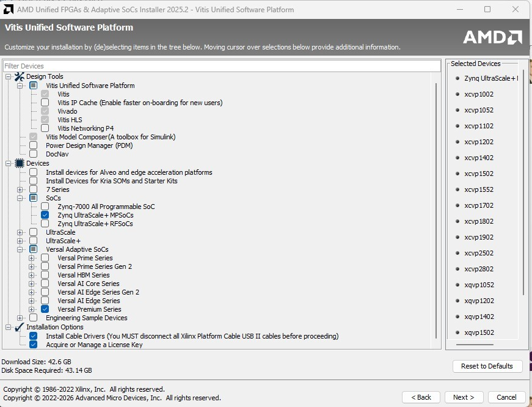Check Zynq UltraScale+ RFSoCs

pos(45,223)
